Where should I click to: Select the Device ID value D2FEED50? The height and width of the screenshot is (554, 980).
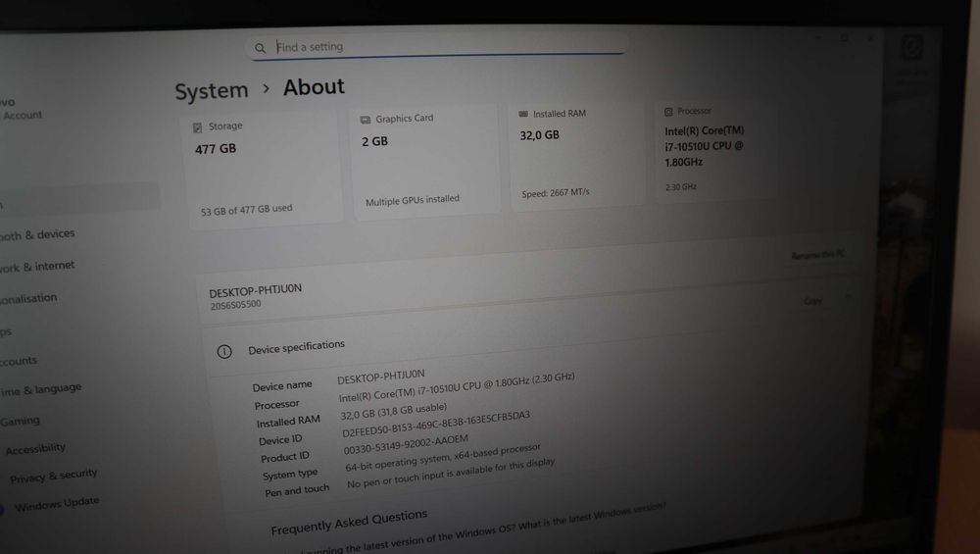pyautogui.click(x=436, y=424)
